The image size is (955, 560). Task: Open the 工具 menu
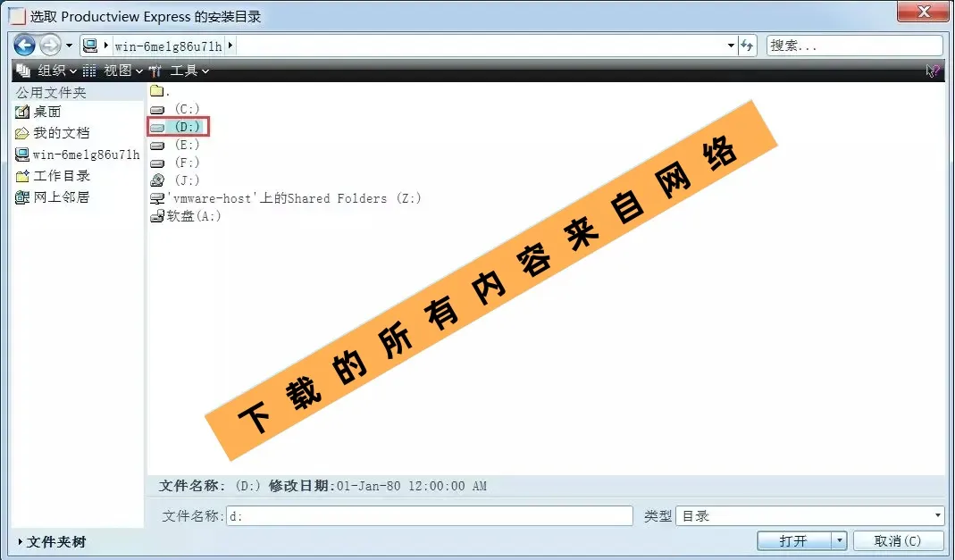[x=189, y=71]
